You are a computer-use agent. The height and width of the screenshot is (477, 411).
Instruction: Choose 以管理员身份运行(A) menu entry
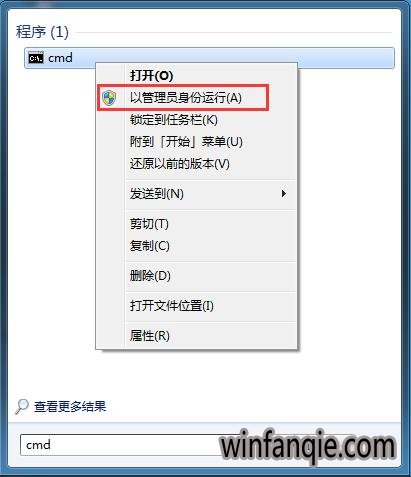pyautogui.click(x=186, y=98)
